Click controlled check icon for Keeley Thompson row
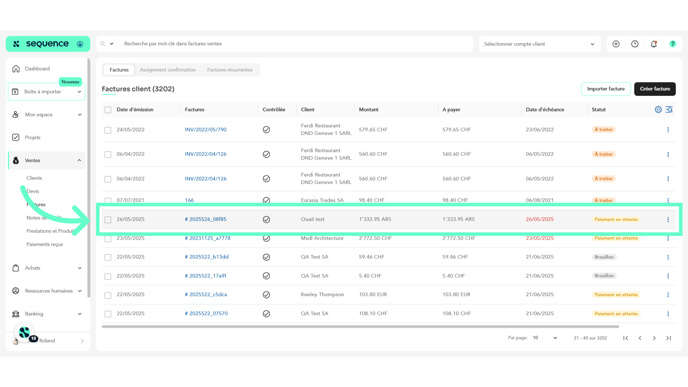The height and width of the screenshot is (387, 688). point(266,295)
